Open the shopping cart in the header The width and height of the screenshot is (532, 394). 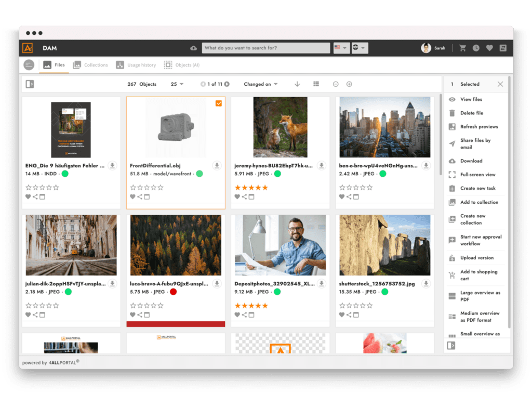[x=462, y=47]
